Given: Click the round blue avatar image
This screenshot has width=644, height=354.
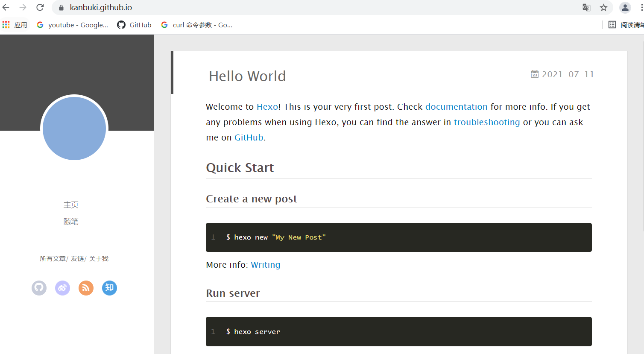Looking at the screenshot, I should pos(74,129).
